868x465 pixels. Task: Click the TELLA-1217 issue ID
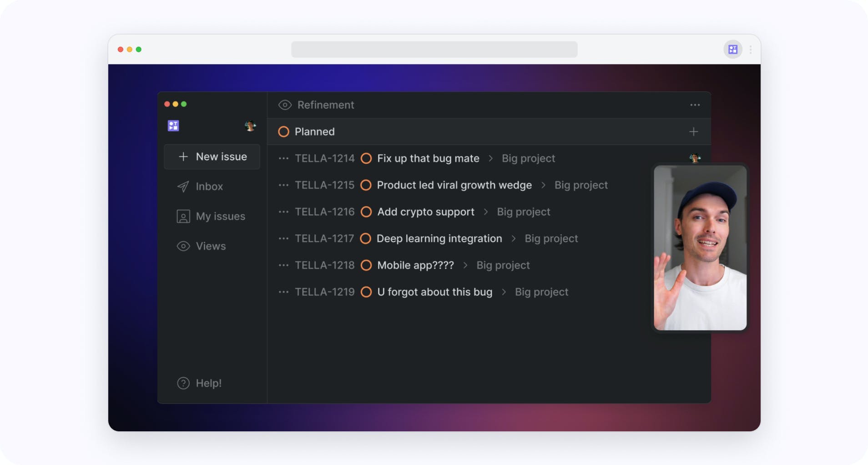tap(324, 238)
